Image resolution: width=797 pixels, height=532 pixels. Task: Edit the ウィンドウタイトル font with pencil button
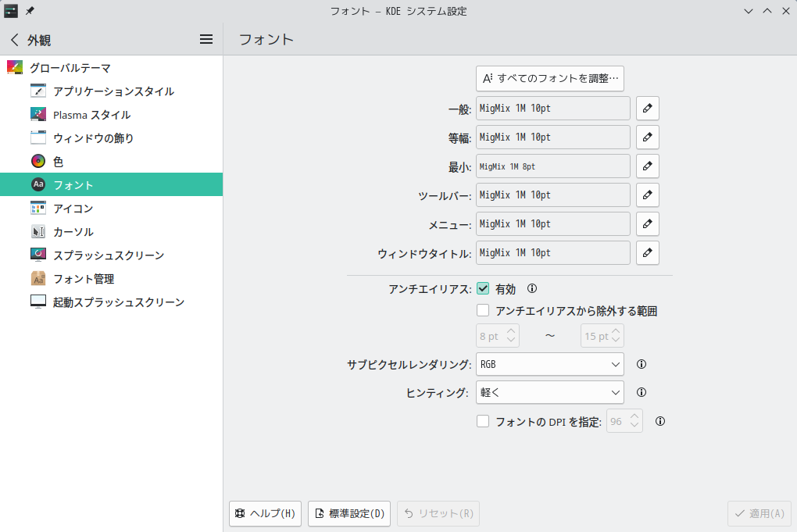[x=647, y=253]
